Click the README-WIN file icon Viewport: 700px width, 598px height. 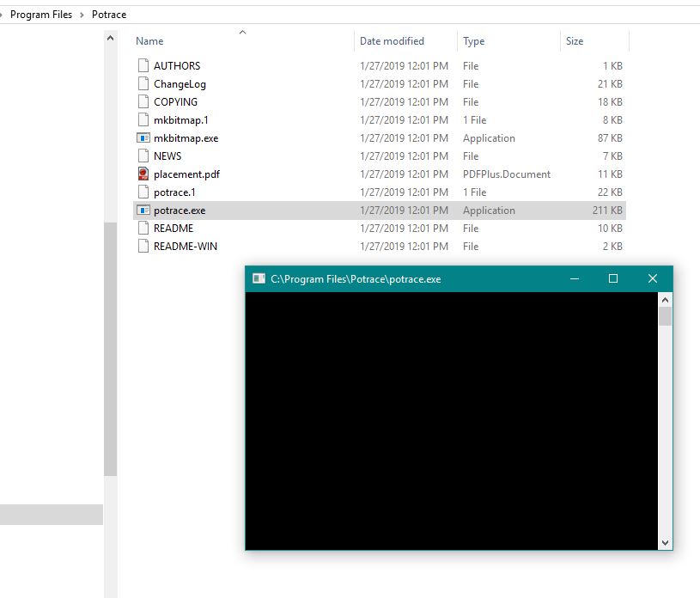point(143,246)
